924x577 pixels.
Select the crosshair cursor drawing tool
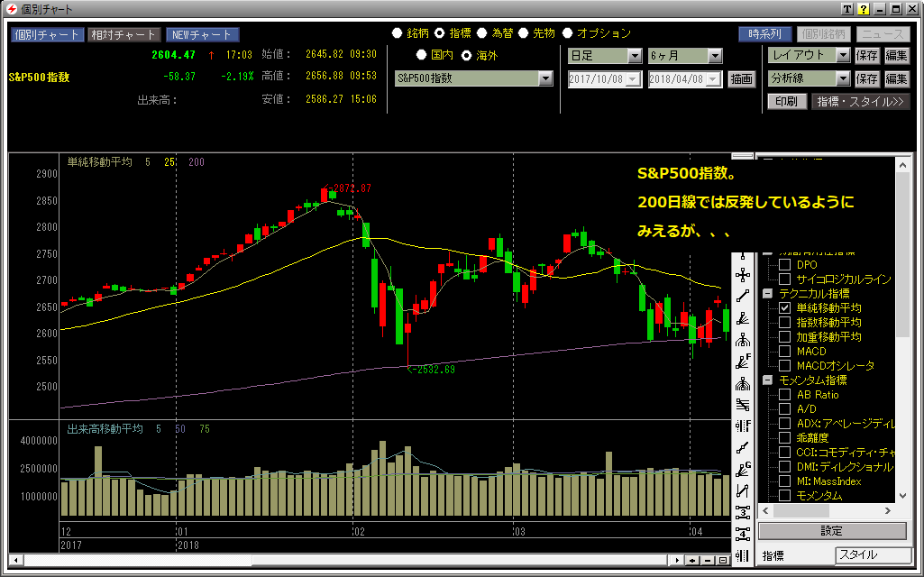(x=743, y=275)
